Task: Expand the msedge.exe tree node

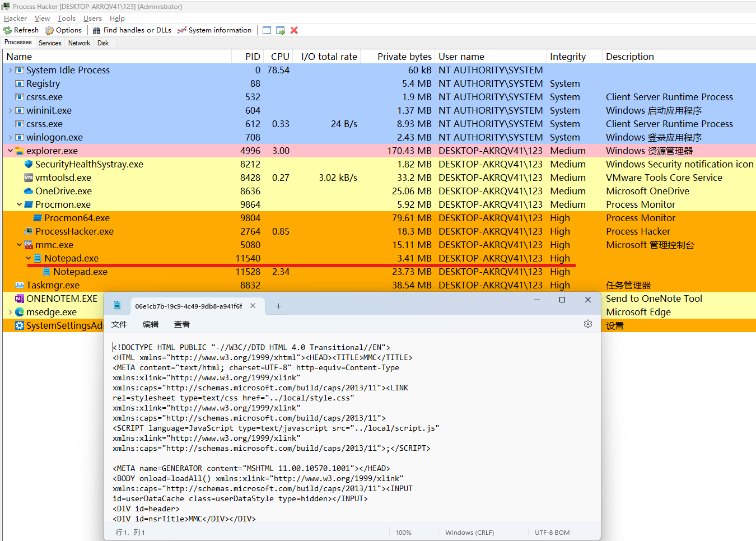Action: point(10,312)
